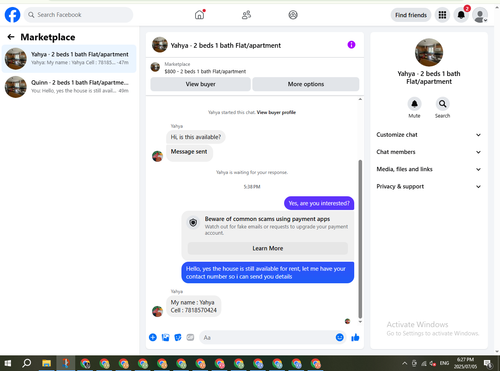Open the emoji picker
Viewport: 500px width, 371px height.
point(339,337)
